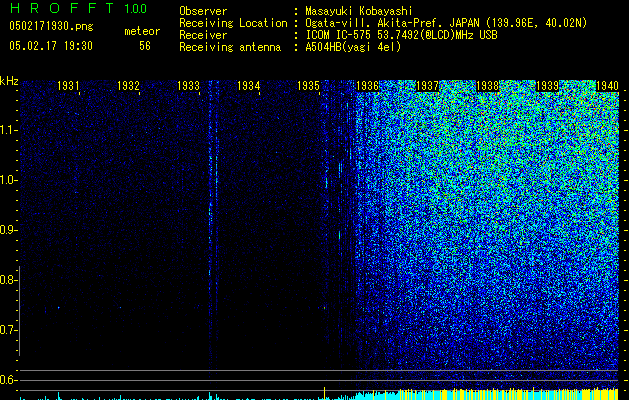Click the HROFFT 1.0.0 title text
The image size is (629, 400).
tap(78, 8)
